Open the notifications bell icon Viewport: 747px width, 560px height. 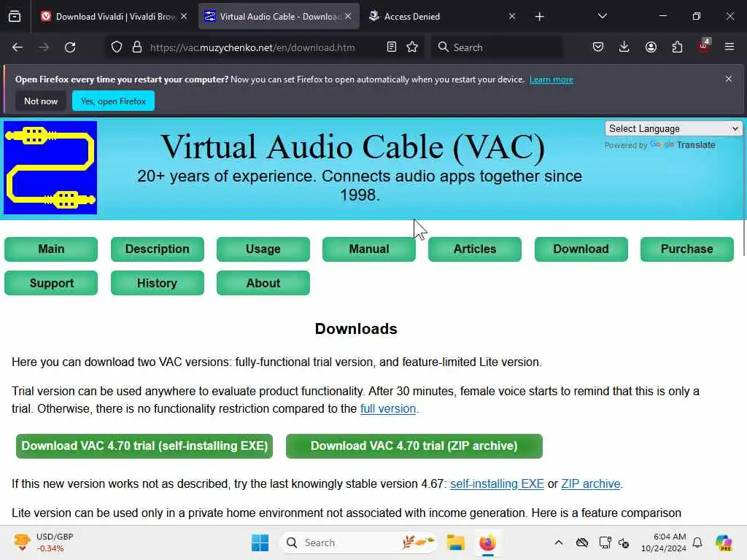[x=697, y=542]
